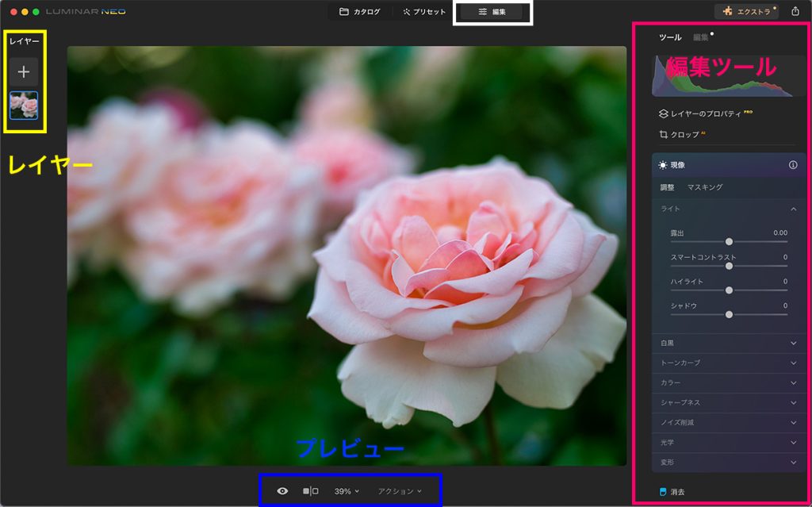This screenshot has width=812, height=507.
Task: Toggle before/after compare split icon
Action: [310, 491]
